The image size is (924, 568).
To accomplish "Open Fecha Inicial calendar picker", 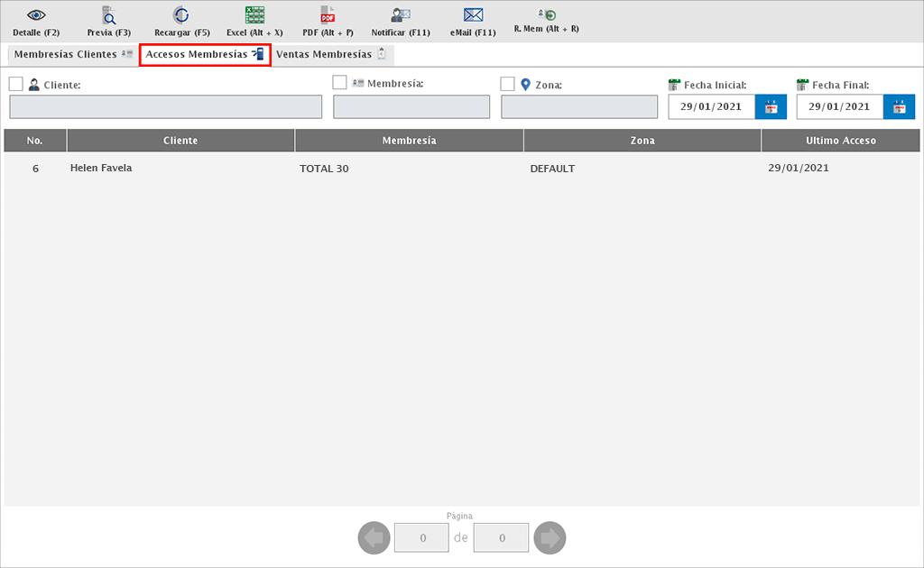I will (x=771, y=106).
